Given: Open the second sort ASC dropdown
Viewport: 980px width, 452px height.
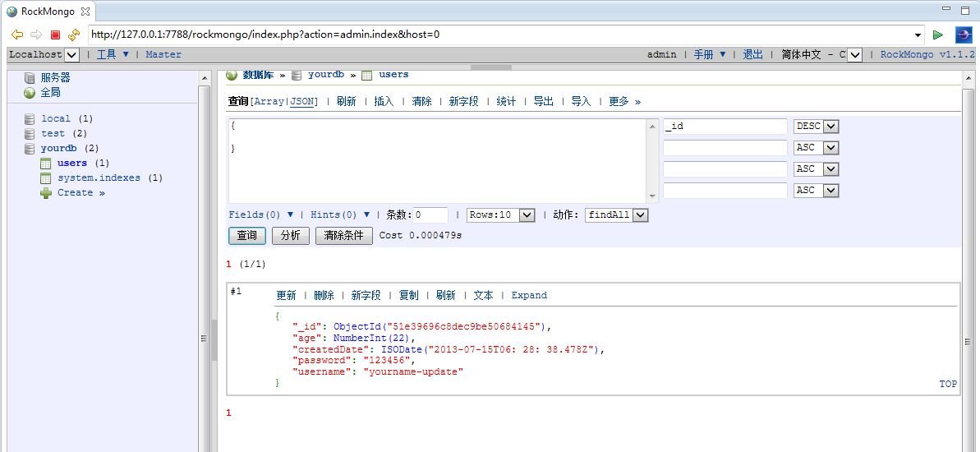Looking at the screenshot, I should tap(816, 148).
